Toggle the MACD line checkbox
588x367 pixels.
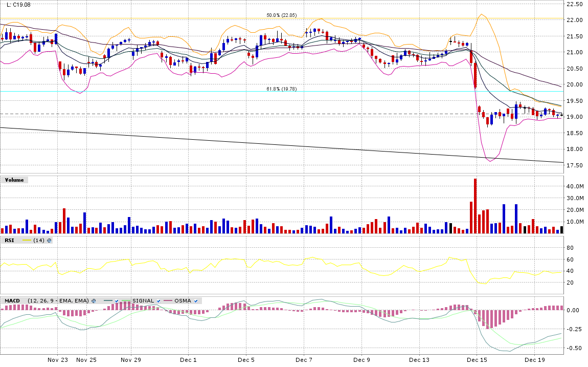point(117,301)
